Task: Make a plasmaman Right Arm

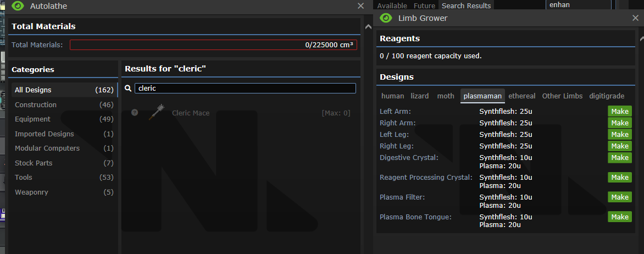Action: 620,123
